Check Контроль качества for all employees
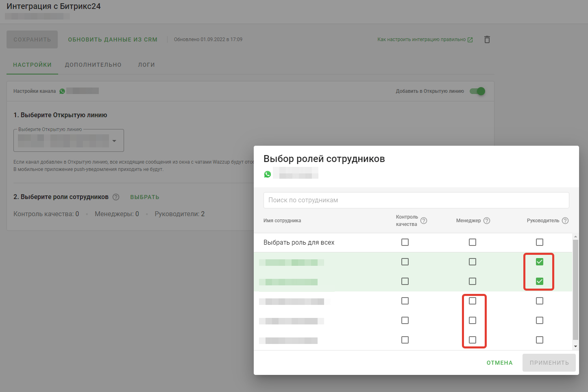 pos(405,242)
